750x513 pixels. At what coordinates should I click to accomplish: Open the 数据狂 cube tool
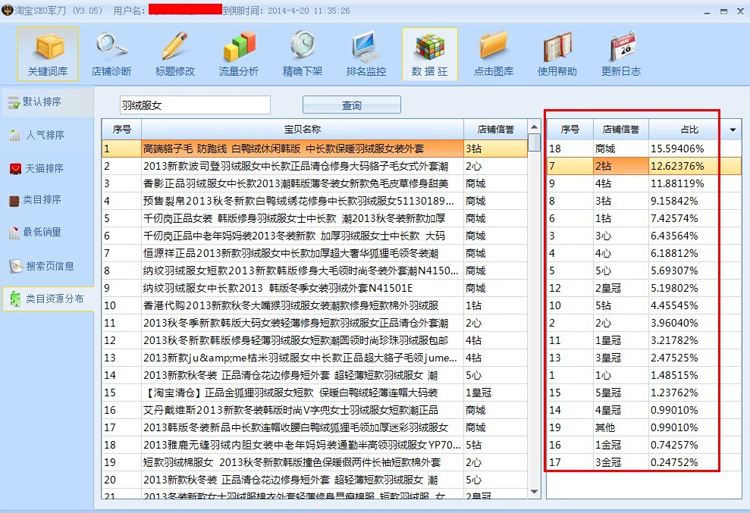click(x=430, y=54)
